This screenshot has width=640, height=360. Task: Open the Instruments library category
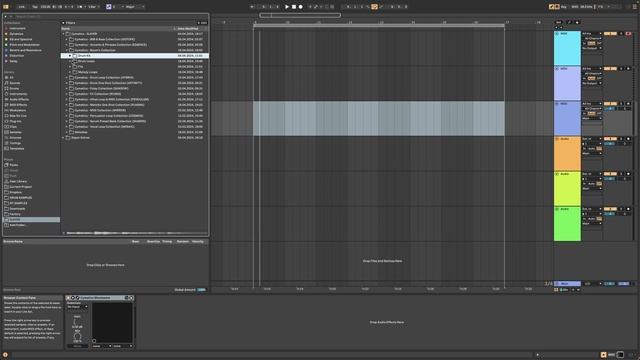pyautogui.click(x=18, y=94)
